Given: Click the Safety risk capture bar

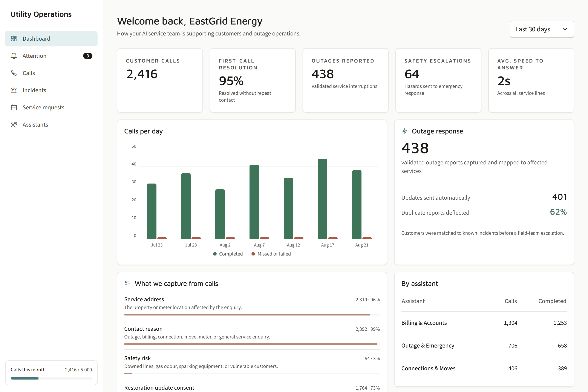Looking at the screenshot, I should point(252,374).
